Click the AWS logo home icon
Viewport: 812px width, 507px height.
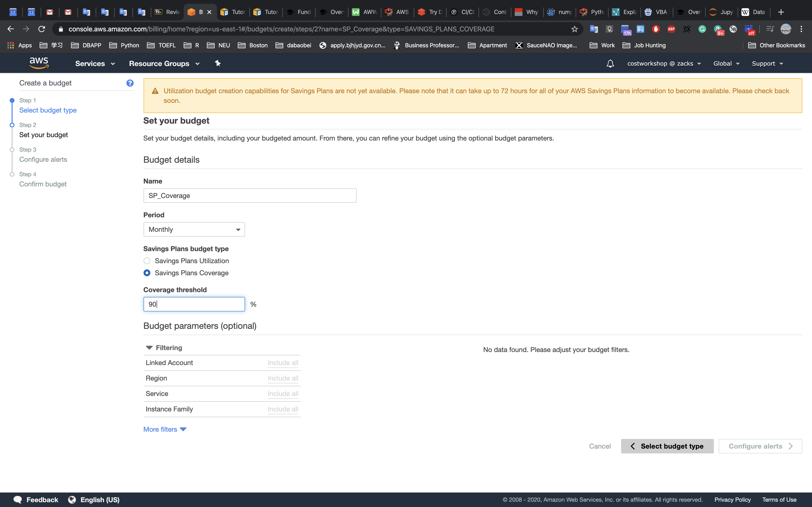pos(39,63)
